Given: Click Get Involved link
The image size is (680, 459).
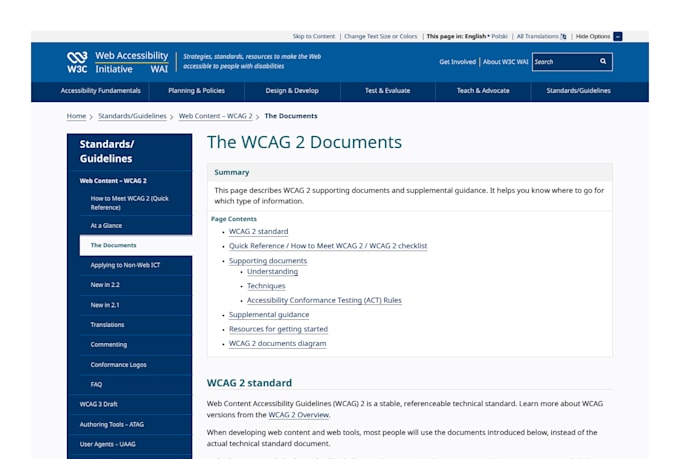Looking at the screenshot, I should (x=457, y=62).
